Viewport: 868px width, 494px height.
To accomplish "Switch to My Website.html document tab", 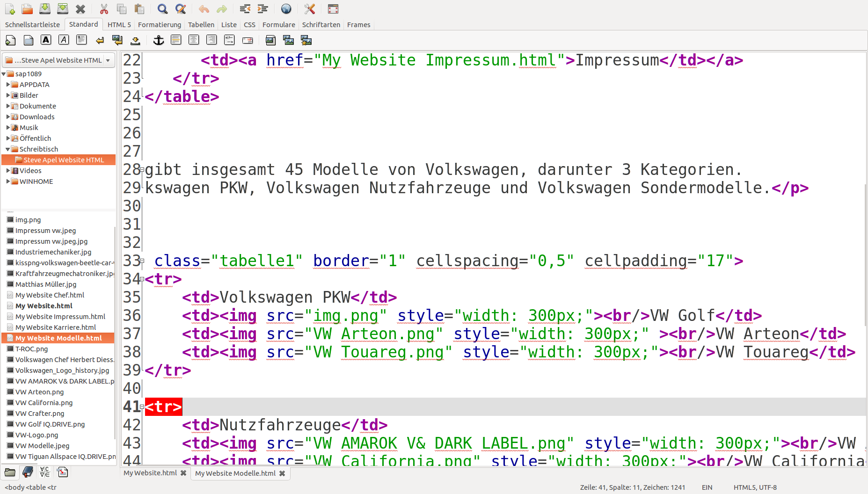I will click(x=150, y=473).
